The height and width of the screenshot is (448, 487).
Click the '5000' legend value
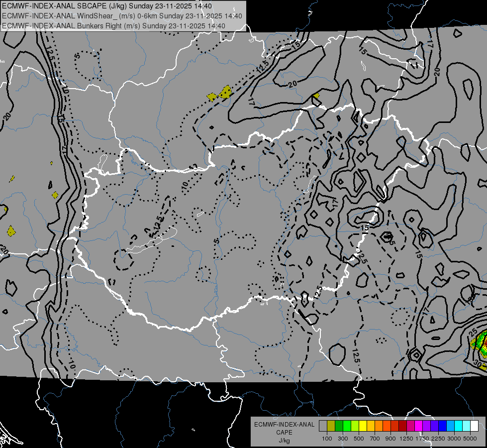click(x=470, y=439)
